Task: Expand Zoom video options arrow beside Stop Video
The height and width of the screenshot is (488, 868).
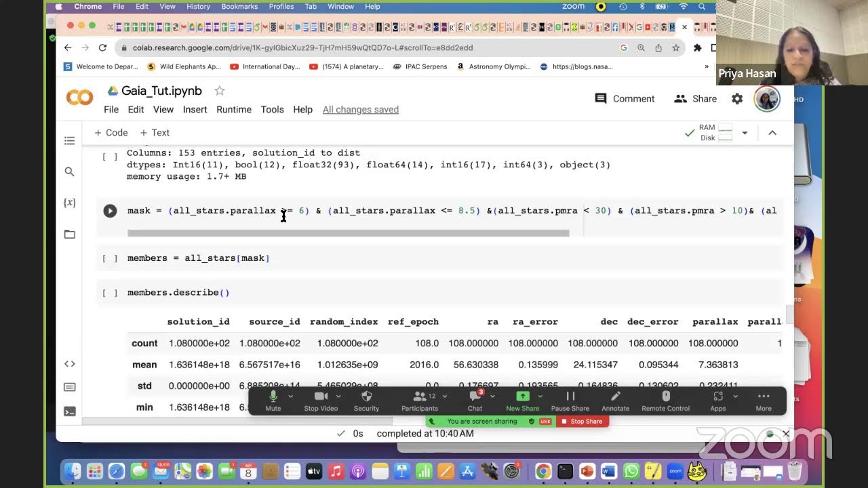Action: click(338, 396)
